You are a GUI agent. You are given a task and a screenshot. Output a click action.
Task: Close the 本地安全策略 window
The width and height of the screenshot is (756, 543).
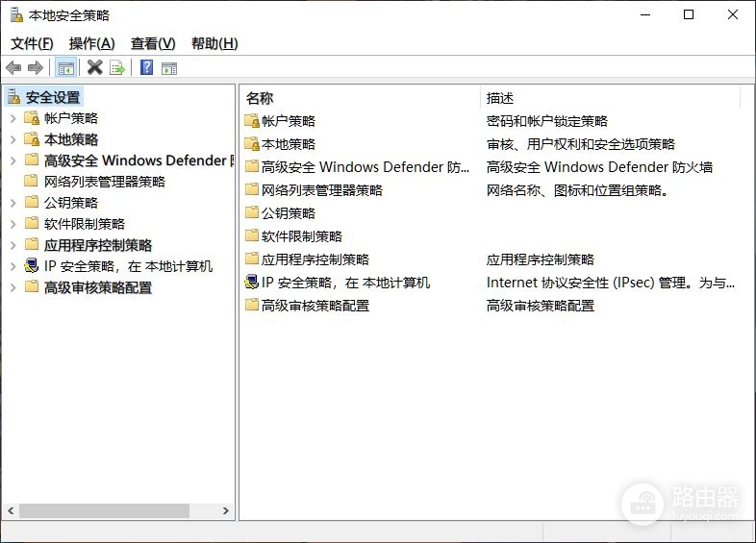click(x=733, y=15)
